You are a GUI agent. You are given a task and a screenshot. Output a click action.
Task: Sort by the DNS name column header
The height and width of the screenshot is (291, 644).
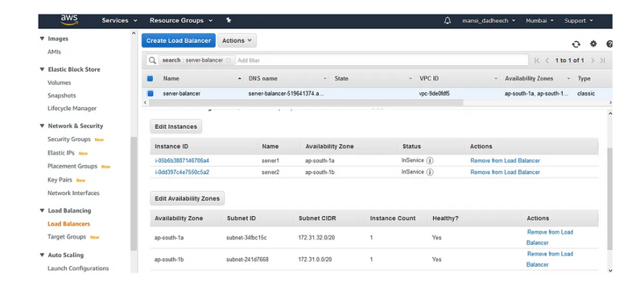[x=263, y=78]
